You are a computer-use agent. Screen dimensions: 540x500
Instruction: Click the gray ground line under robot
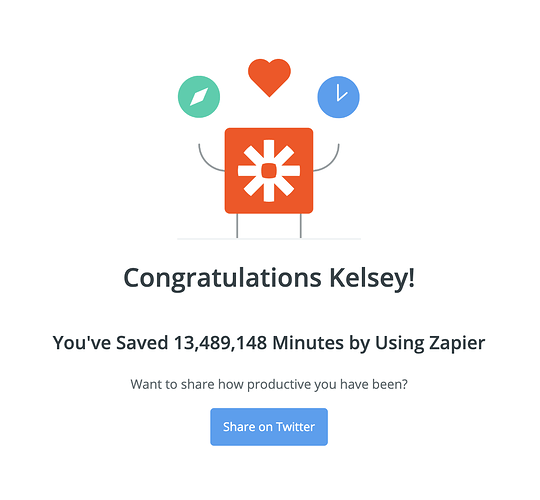pos(269,238)
